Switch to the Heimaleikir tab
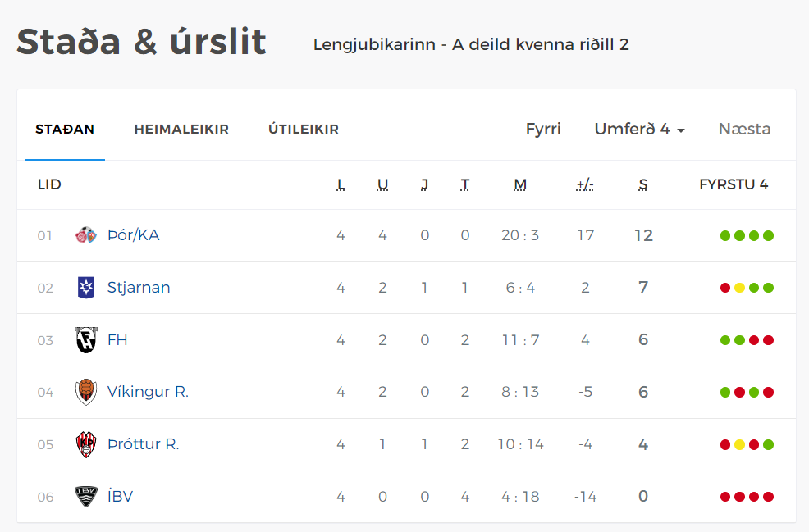 [x=181, y=129]
